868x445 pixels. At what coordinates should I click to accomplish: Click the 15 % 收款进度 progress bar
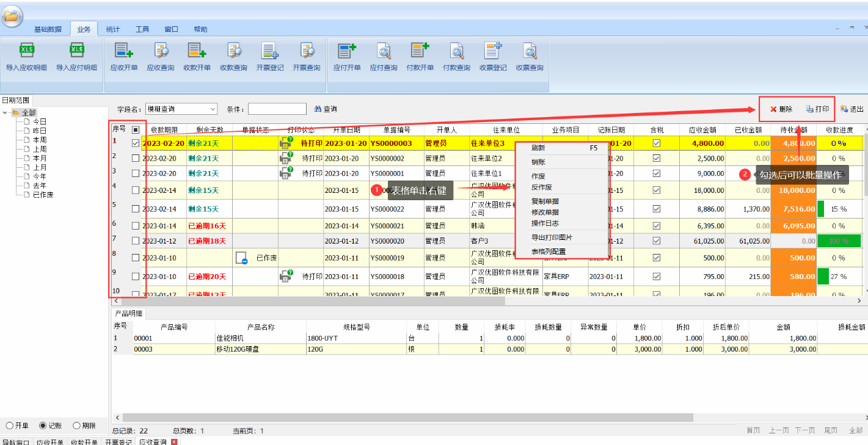click(x=839, y=209)
